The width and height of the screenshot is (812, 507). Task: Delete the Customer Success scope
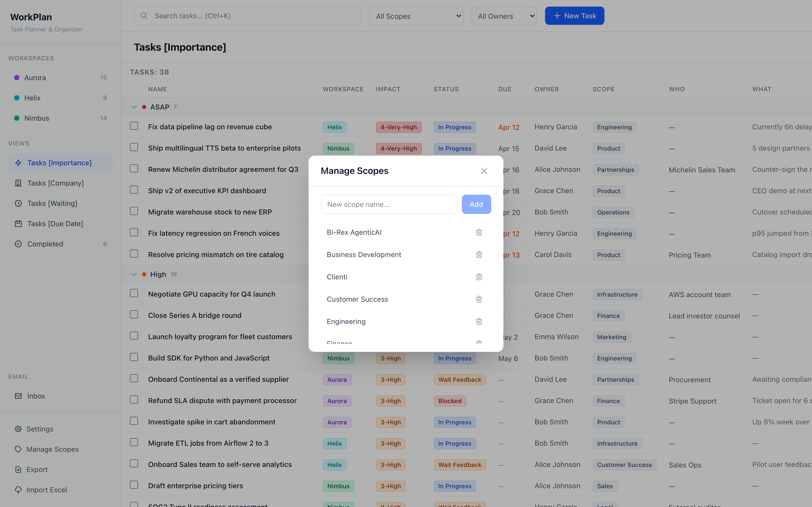click(x=479, y=299)
